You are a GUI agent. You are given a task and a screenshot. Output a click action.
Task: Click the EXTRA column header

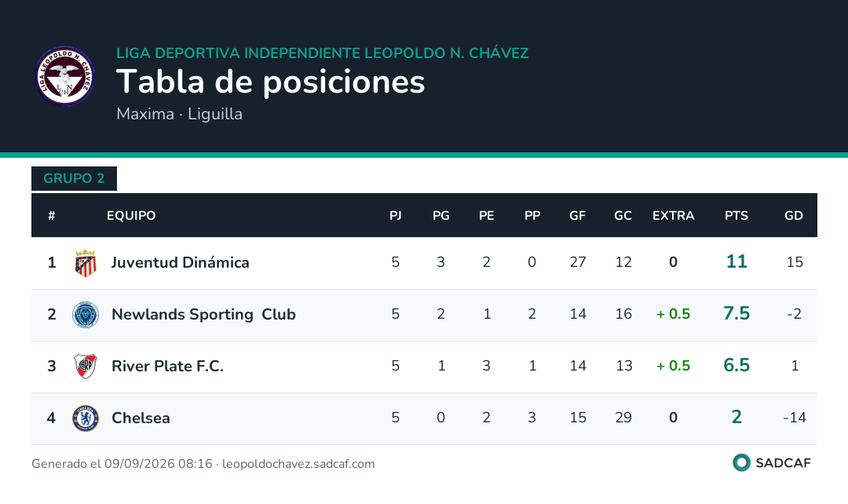(674, 216)
